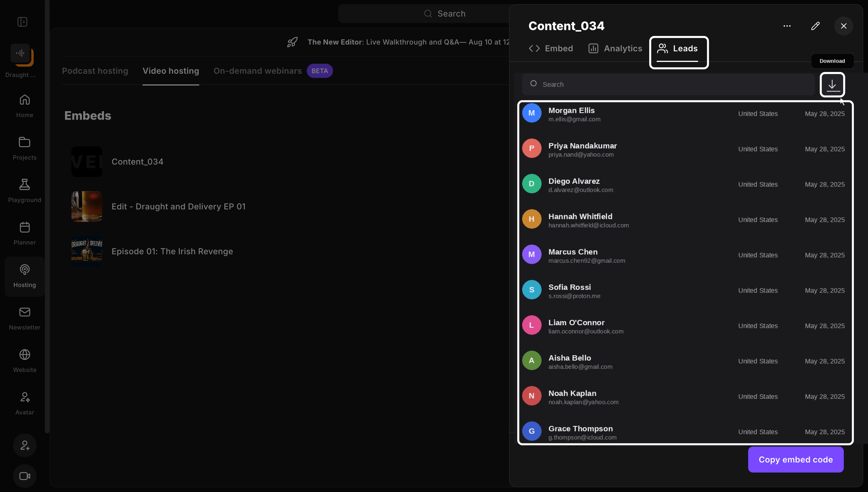Click the invite user round button

[x=25, y=445]
